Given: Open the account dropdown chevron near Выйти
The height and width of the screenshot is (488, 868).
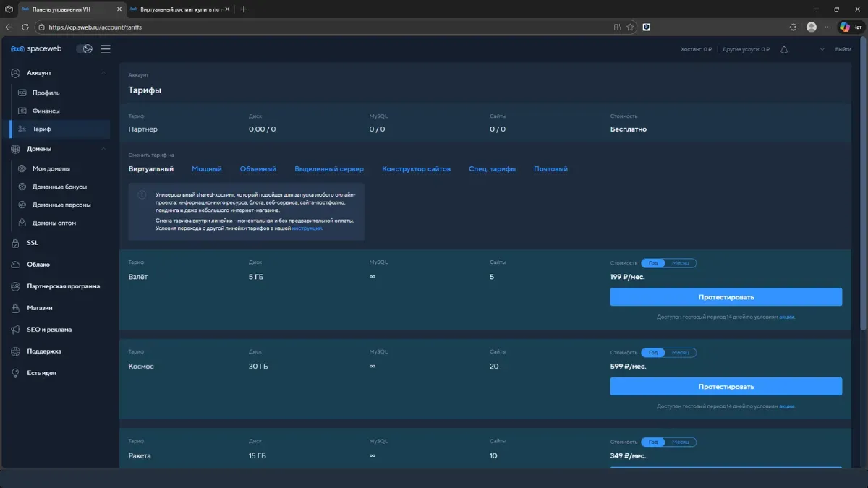Looking at the screenshot, I should [x=822, y=49].
